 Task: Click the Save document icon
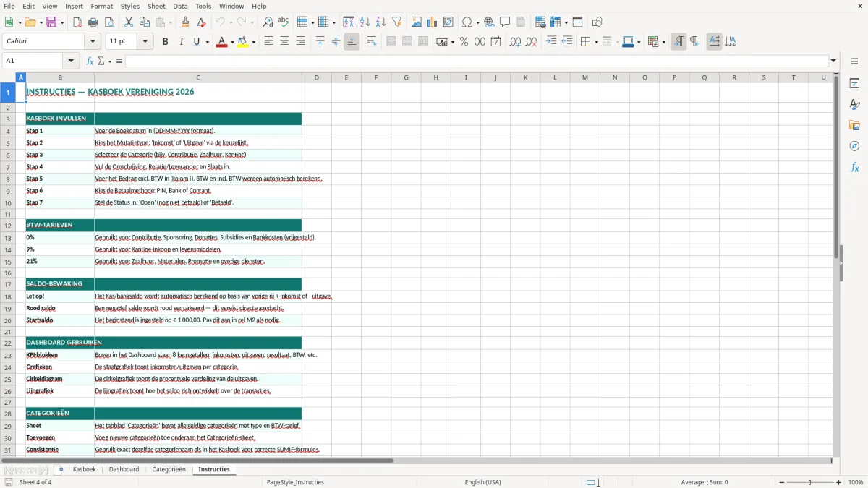(x=51, y=22)
